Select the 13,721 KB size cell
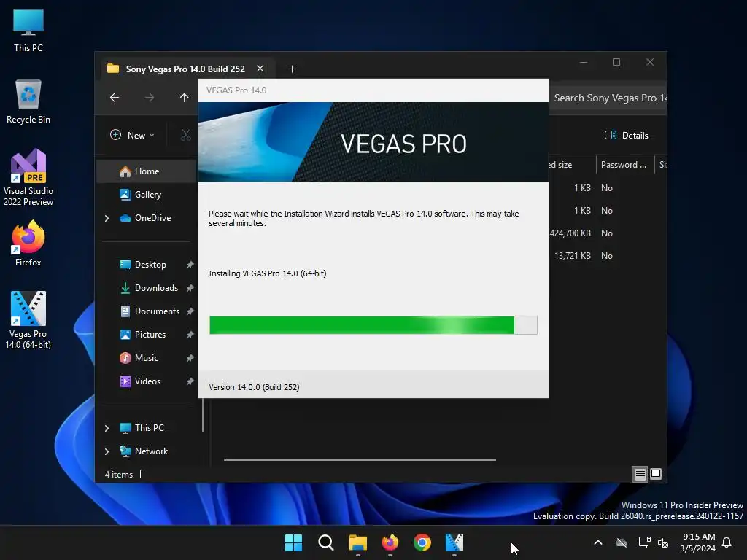747x560 pixels. [573, 256]
